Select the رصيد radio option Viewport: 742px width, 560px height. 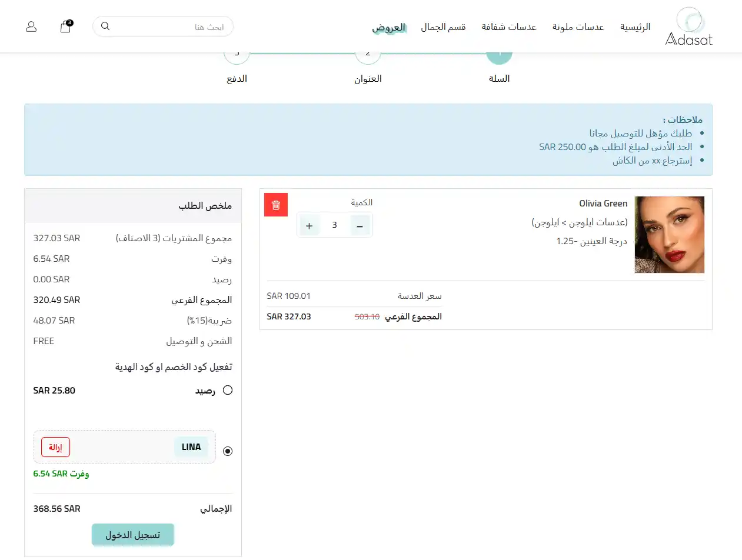click(x=228, y=391)
